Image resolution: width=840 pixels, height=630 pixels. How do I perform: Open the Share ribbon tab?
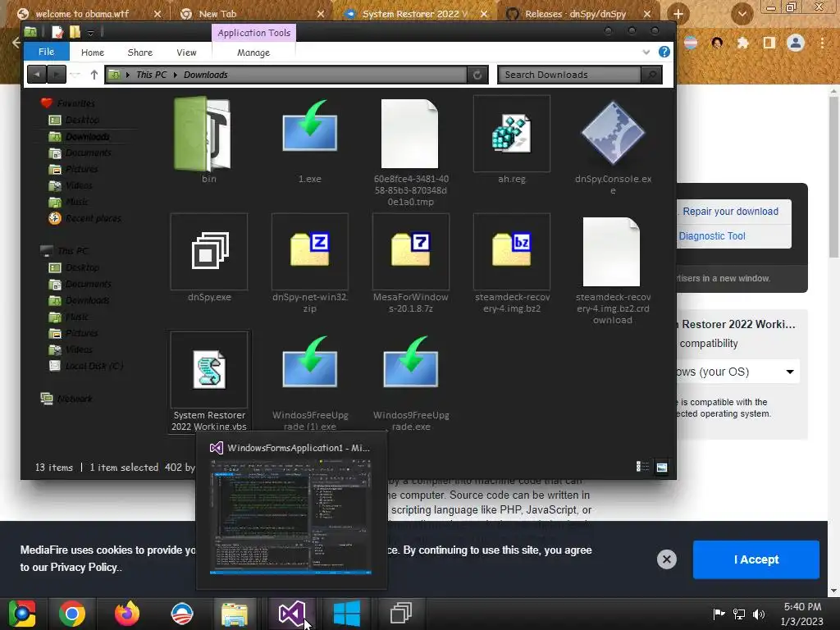140,52
